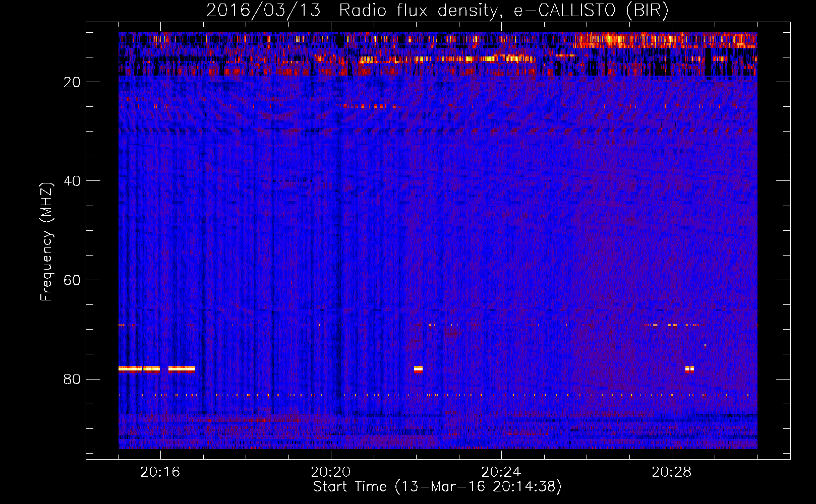
Task: Click the '80' frequency tick label
Action: coord(72,379)
